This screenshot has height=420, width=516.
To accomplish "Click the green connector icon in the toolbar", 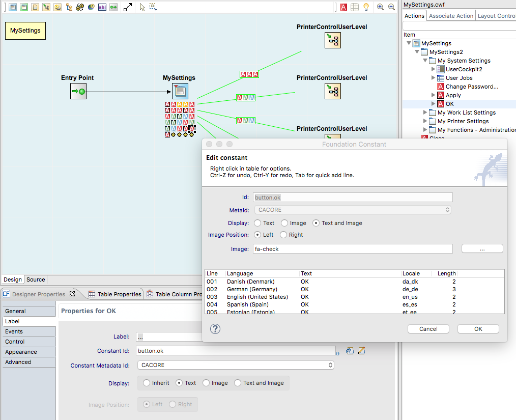I will pos(113,7).
